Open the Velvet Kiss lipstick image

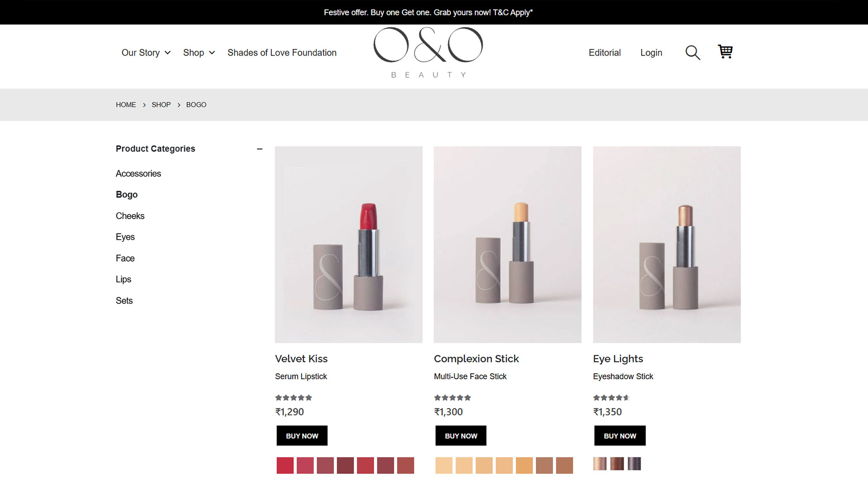click(x=349, y=244)
